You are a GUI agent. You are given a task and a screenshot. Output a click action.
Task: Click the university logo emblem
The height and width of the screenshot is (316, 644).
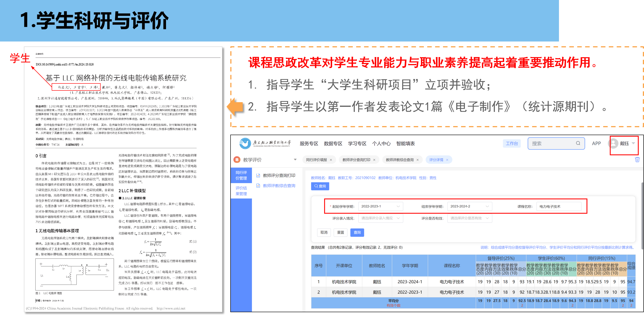245,143
